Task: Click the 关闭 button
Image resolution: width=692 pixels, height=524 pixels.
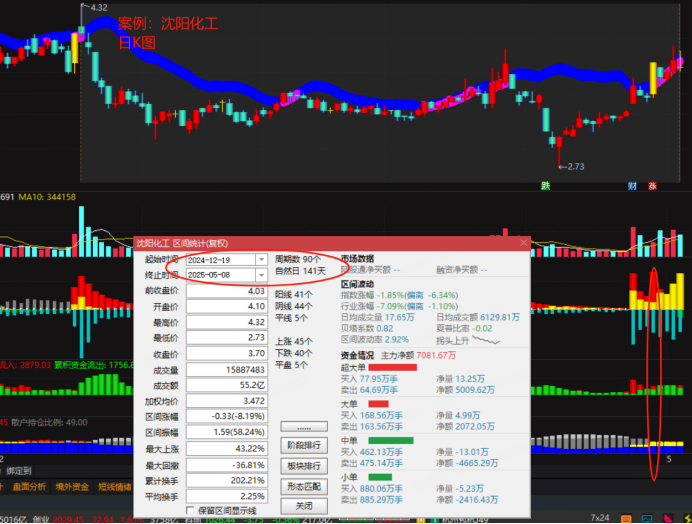Action: (x=304, y=506)
